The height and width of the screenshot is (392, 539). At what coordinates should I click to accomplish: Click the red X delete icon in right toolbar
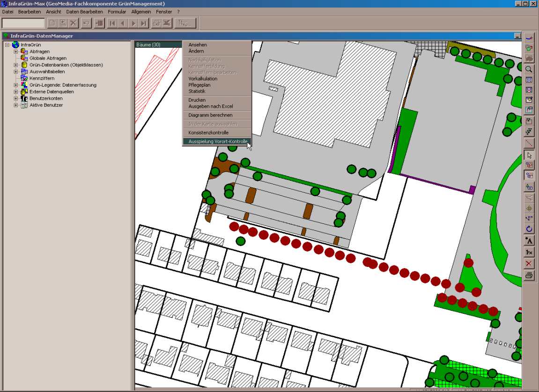(529, 264)
